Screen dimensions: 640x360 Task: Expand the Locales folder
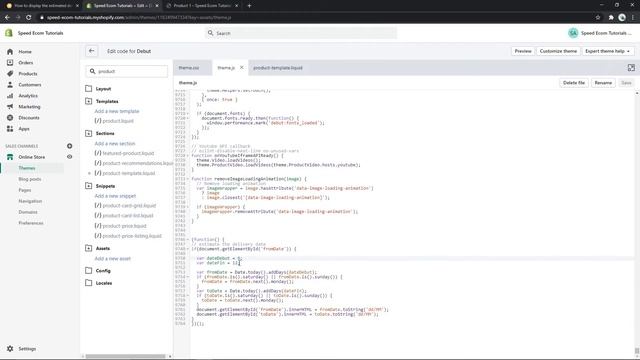point(89,283)
